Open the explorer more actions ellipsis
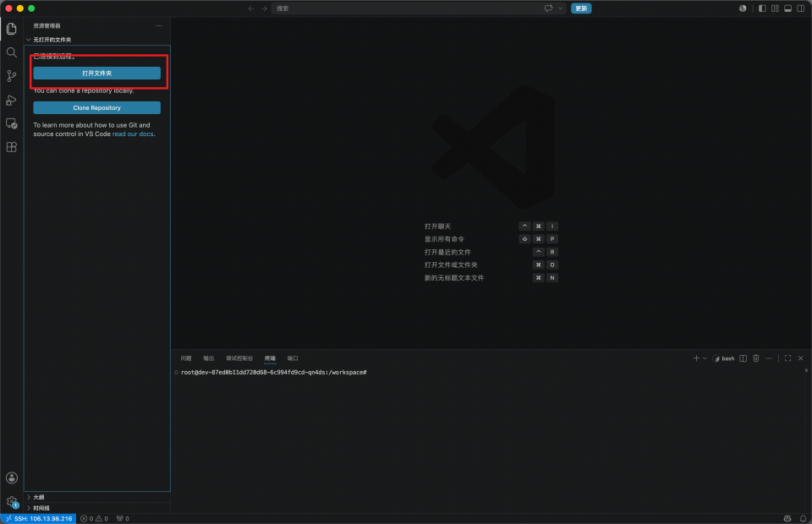812x524 pixels. pyautogui.click(x=159, y=26)
